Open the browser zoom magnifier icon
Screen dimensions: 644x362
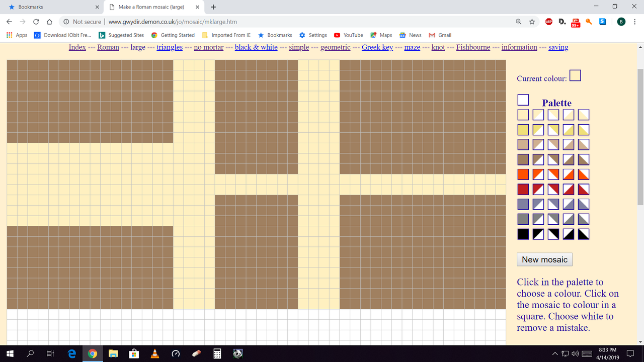(518, 22)
